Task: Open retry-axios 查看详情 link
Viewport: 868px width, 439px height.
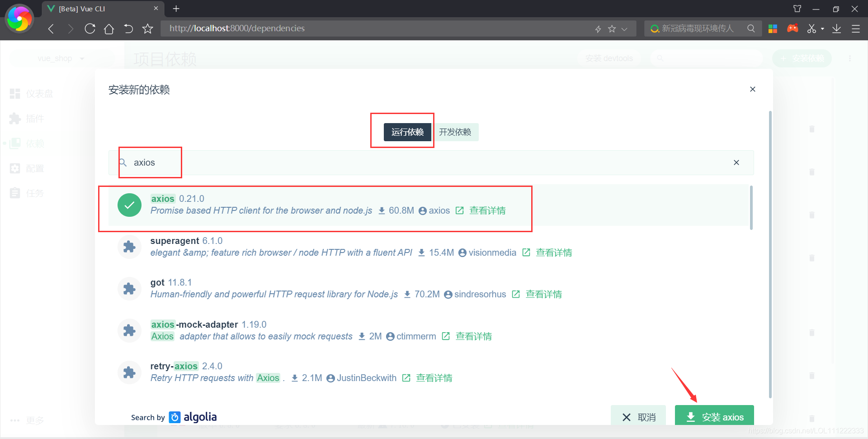Action: [434, 378]
